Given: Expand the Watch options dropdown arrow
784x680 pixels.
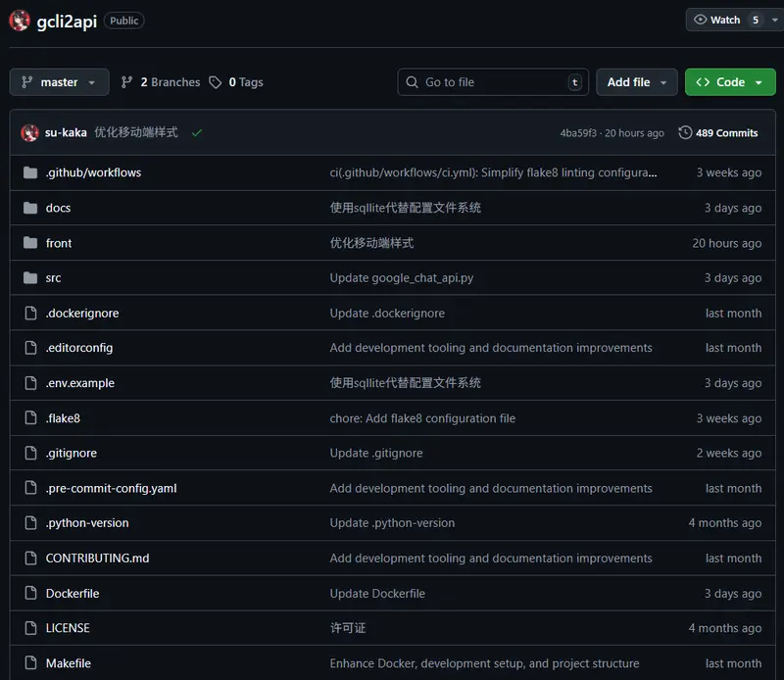Looking at the screenshot, I should [x=776, y=20].
